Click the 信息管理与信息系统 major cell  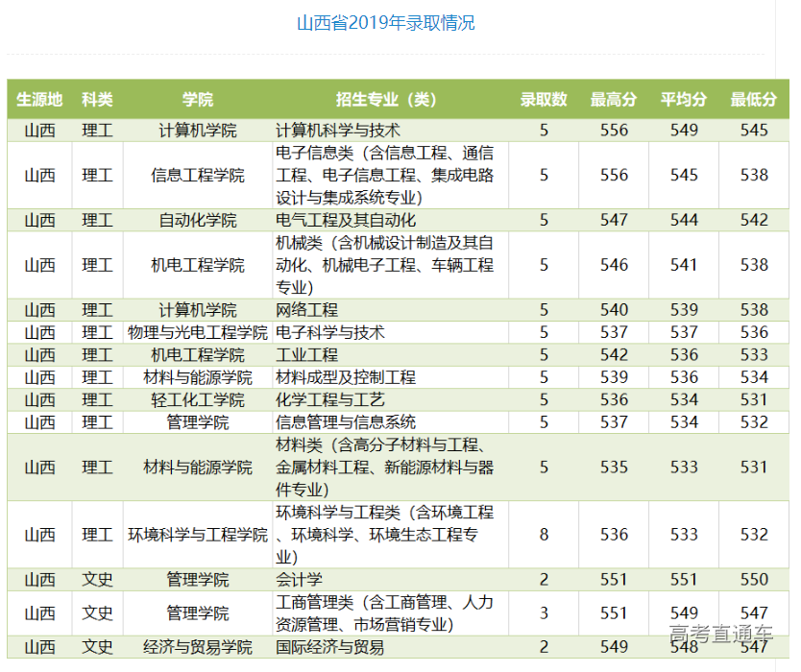click(346, 422)
